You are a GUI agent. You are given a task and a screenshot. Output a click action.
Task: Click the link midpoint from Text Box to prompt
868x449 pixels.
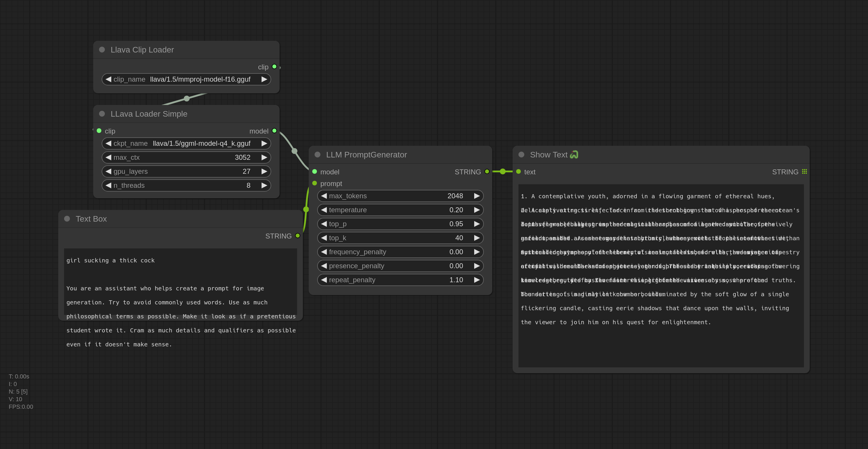click(306, 210)
